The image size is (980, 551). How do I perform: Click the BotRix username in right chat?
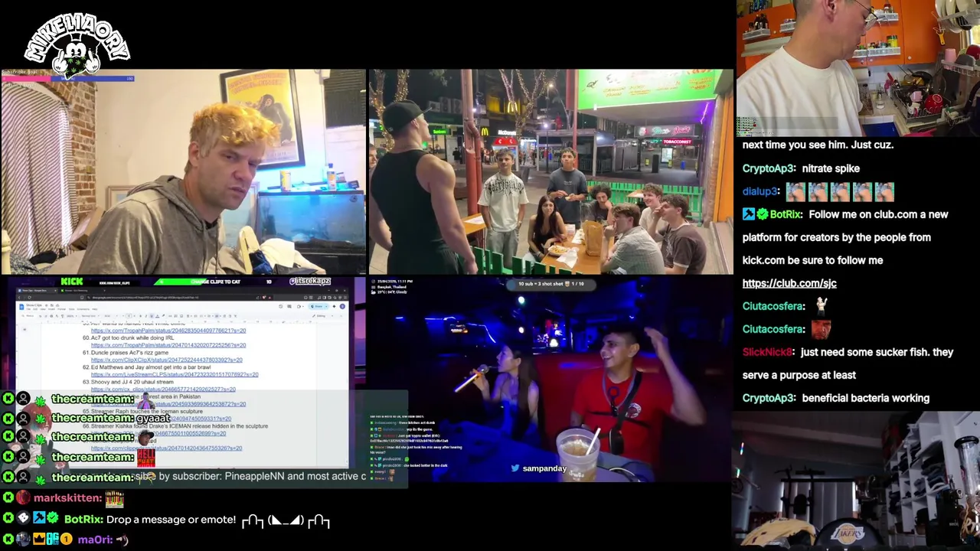786,214
